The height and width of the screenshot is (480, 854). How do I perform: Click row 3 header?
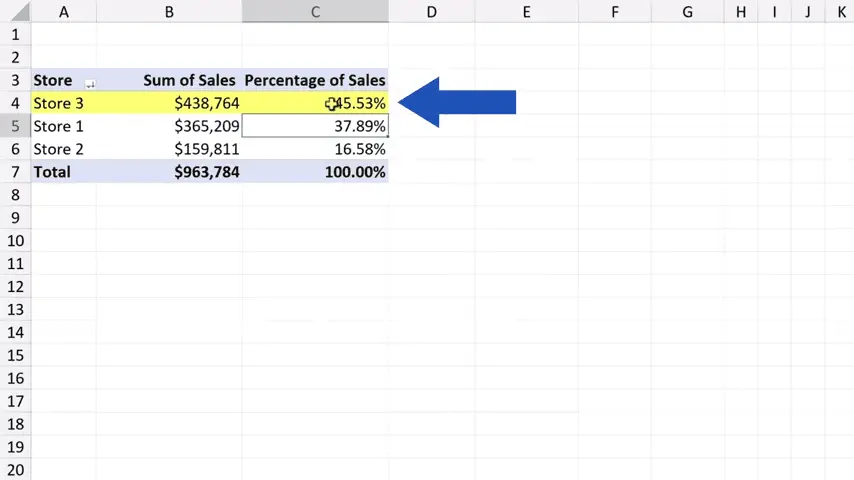15,80
